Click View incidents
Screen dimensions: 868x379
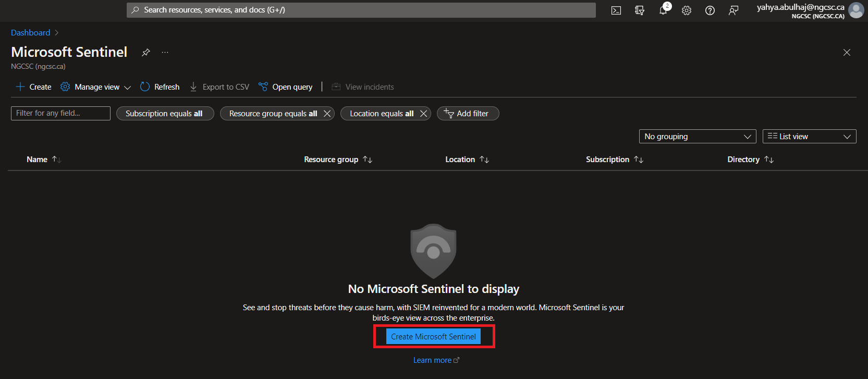pyautogui.click(x=363, y=87)
